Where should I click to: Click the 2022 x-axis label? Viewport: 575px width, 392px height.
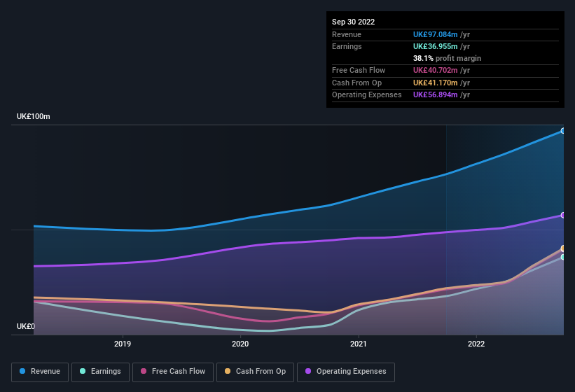coord(476,344)
